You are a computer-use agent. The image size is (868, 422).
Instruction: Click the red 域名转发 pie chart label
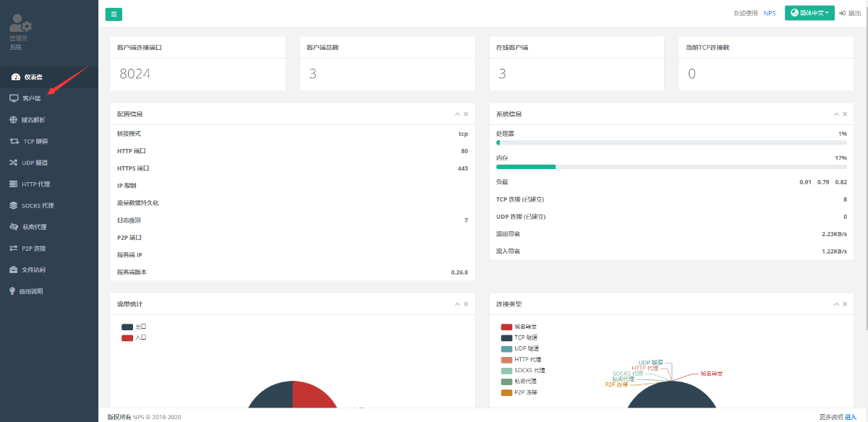click(711, 374)
